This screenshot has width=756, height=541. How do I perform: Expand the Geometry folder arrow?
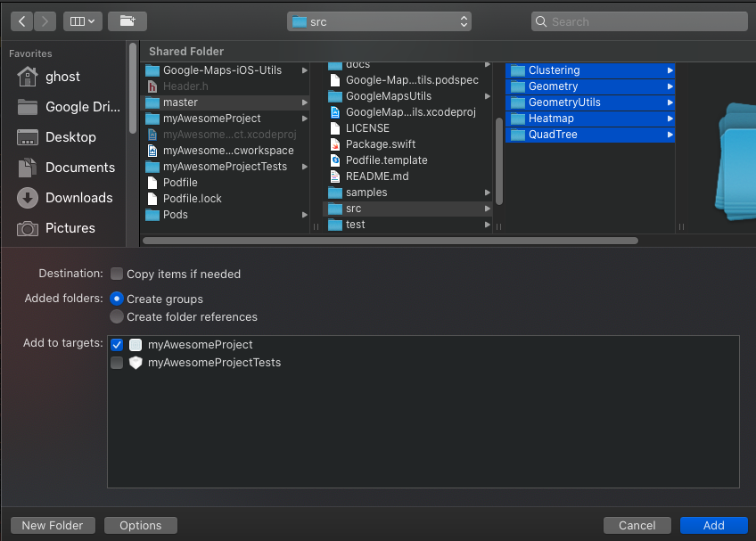point(670,86)
